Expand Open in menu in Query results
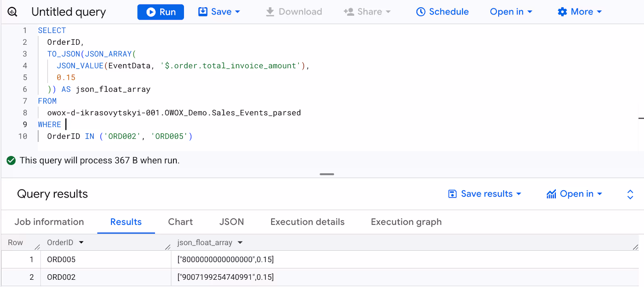The image size is (644, 287). point(574,194)
